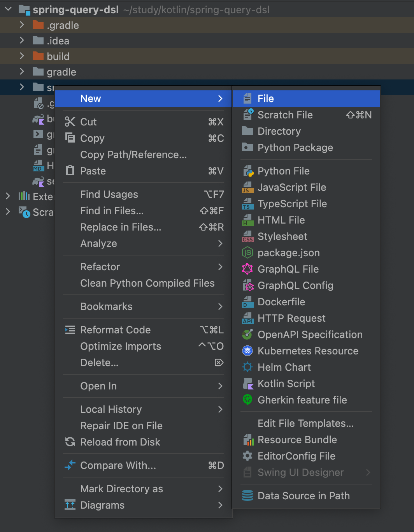Click the OpenAPI Specification icon

click(248, 335)
